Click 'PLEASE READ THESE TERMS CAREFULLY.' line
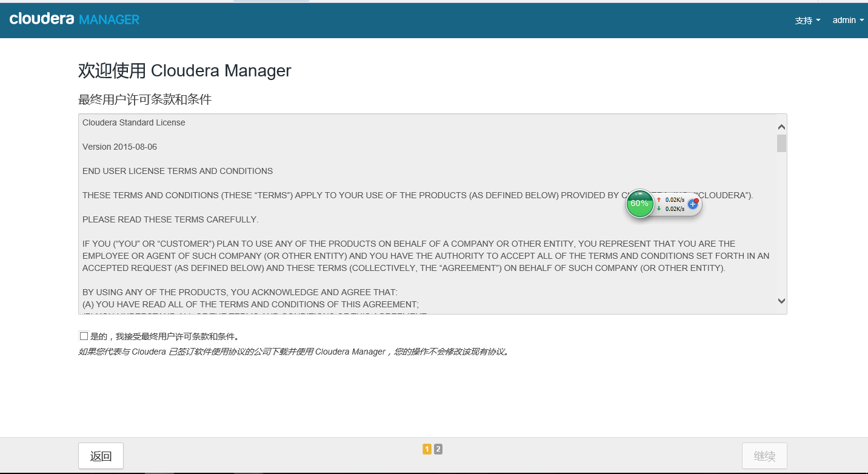The image size is (868, 474). coord(170,219)
